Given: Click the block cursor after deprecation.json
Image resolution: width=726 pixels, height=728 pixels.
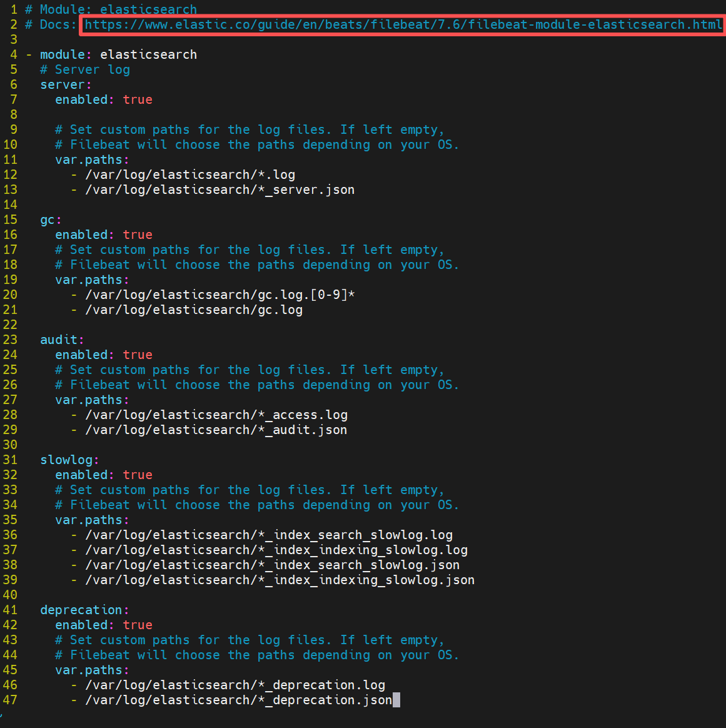Looking at the screenshot, I should [x=396, y=700].
